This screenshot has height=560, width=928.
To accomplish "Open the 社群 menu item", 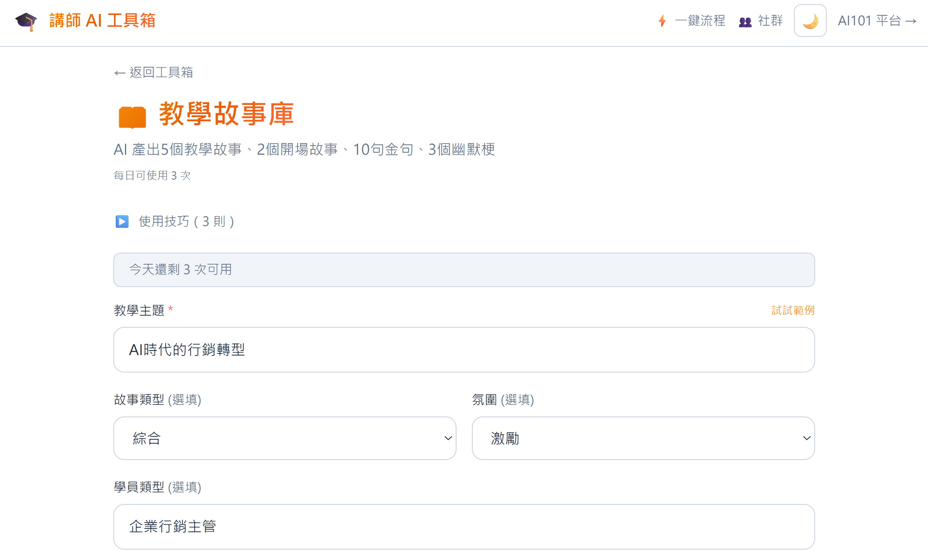I will pos(770,21).
